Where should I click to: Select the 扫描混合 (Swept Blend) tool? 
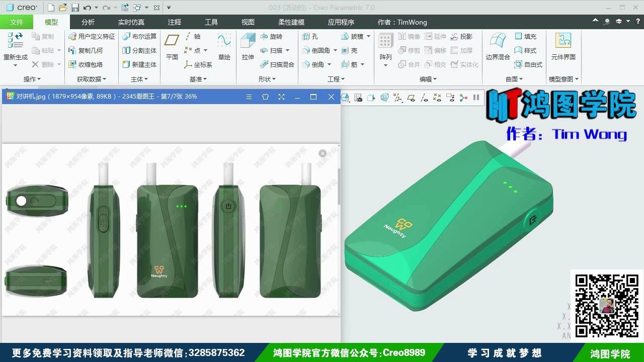pyautogui.click(x=277, y=64)
